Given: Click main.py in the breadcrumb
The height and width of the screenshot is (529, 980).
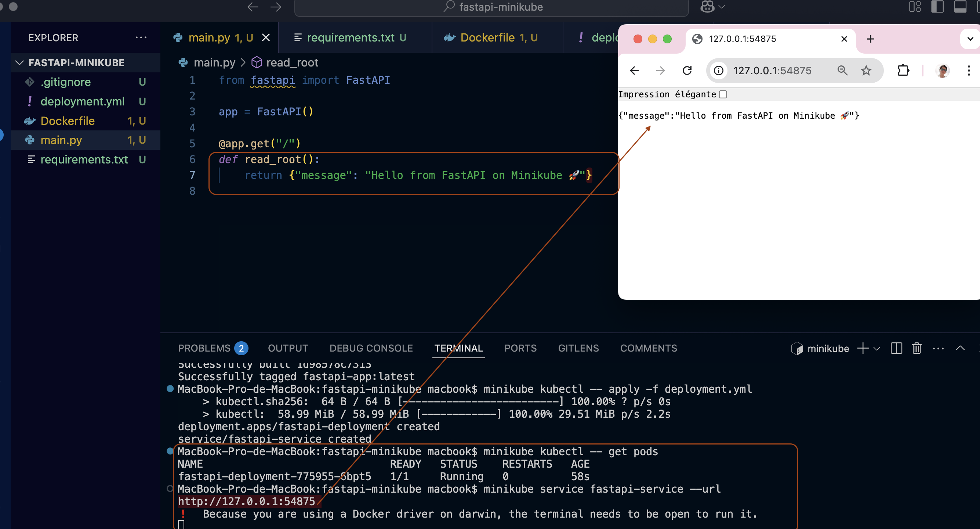Looking at the screenshot, I should point(215,62).
